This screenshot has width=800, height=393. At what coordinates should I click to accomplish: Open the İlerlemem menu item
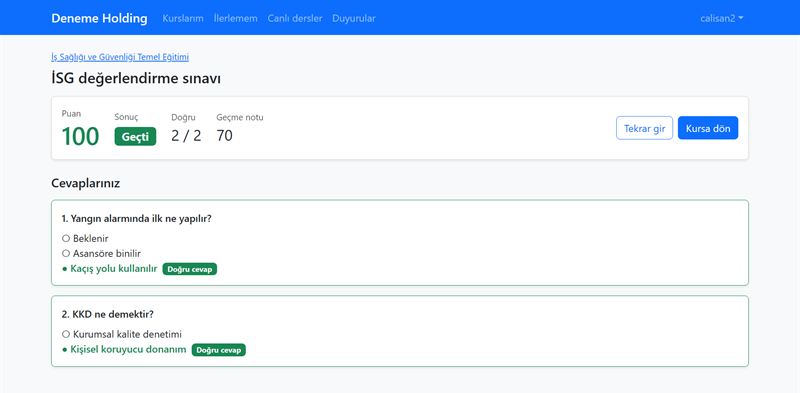235,18
